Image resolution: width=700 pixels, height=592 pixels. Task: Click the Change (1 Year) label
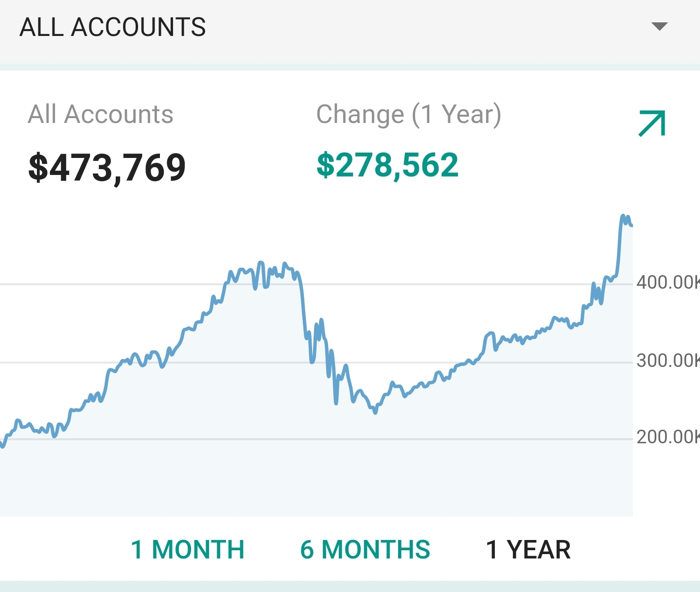point(408,115)
